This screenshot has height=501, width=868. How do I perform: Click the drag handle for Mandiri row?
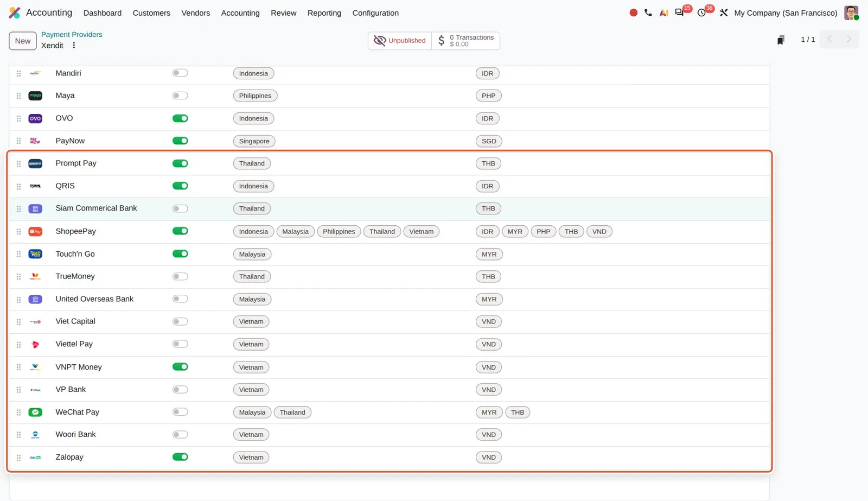(18, 73)
